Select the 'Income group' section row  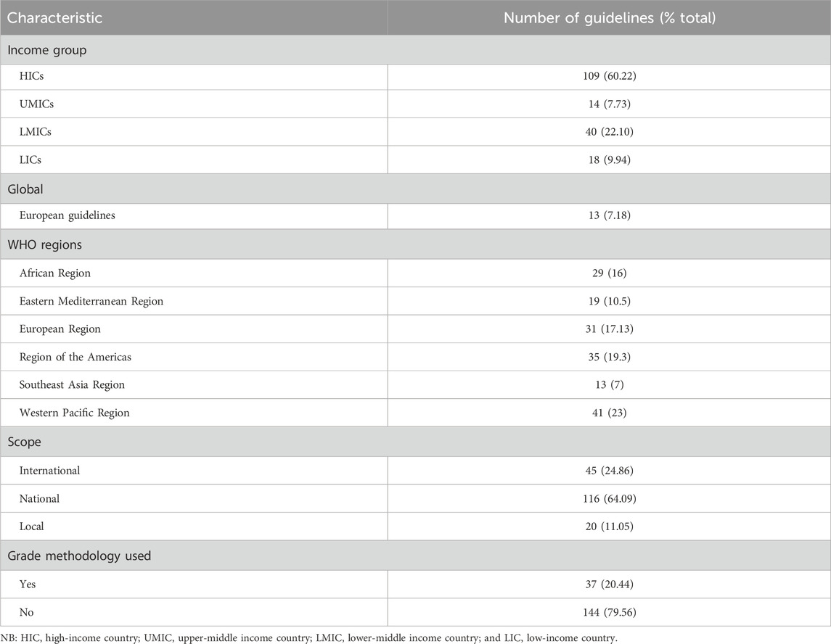pyautogui.click(x=415, y=50)
